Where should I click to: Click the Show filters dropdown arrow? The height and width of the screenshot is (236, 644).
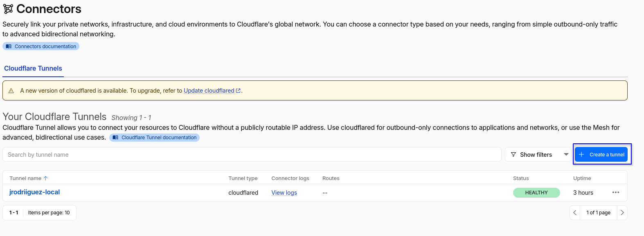tap(566, 154)
